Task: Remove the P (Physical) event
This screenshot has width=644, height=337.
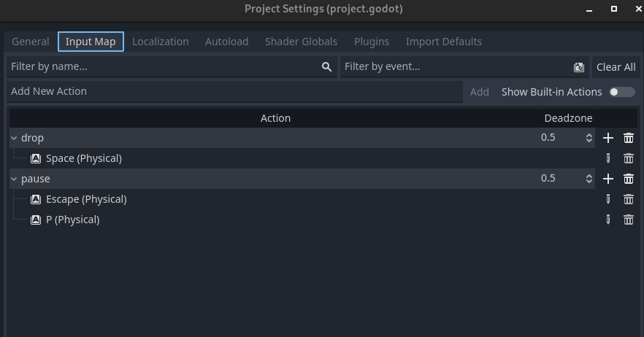Action: point(629,220)
